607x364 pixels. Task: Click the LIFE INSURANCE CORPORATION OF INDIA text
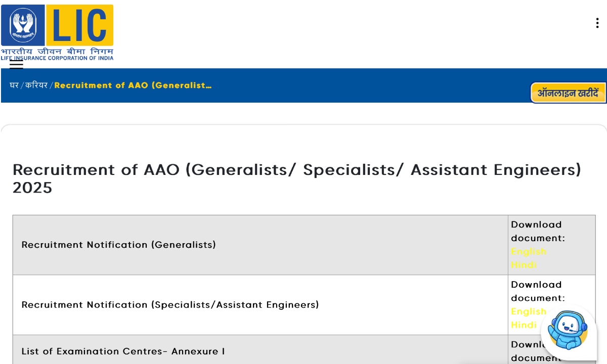click(57, 58)
